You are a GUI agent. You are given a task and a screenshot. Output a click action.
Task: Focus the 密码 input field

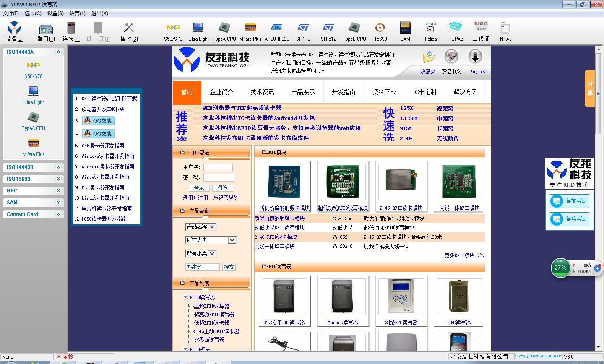219,177
